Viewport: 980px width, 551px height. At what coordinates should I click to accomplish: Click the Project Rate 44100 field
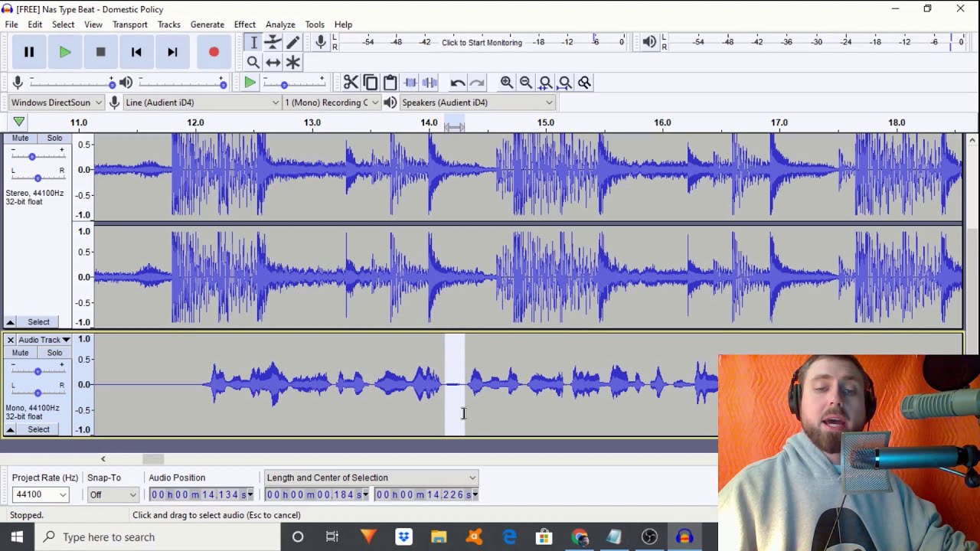pyautogui.click(x=41, y=495)
